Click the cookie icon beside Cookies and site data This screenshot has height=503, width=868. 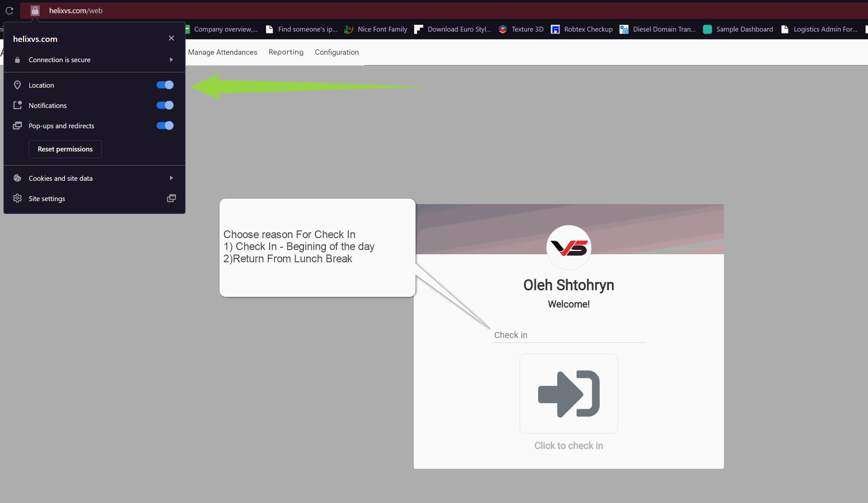18,178
